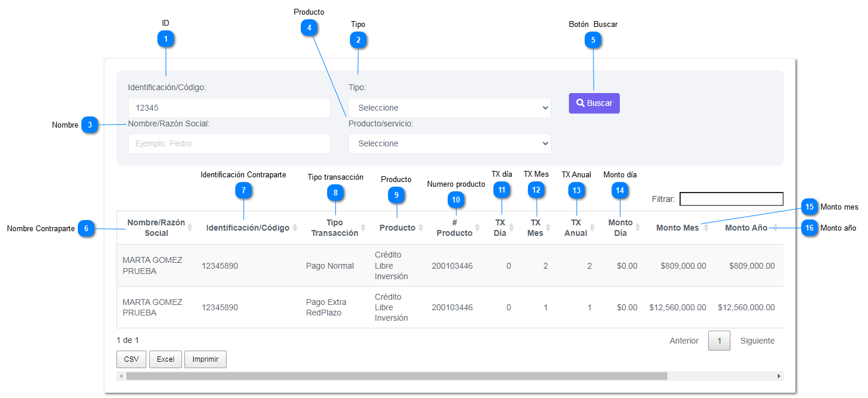Click horizontal scrollbar right arrow
This screenshot has width=868, height=398.
coord(778,376)
